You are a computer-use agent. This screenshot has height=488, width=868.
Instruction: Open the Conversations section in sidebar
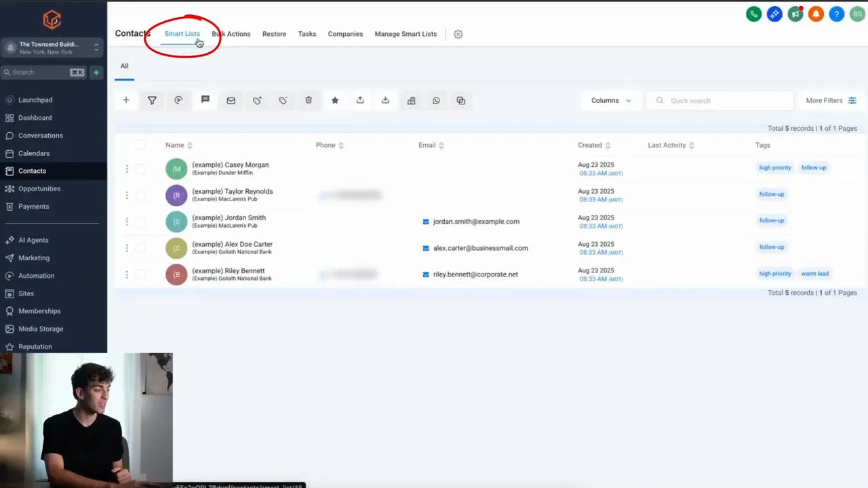[40, 135]
